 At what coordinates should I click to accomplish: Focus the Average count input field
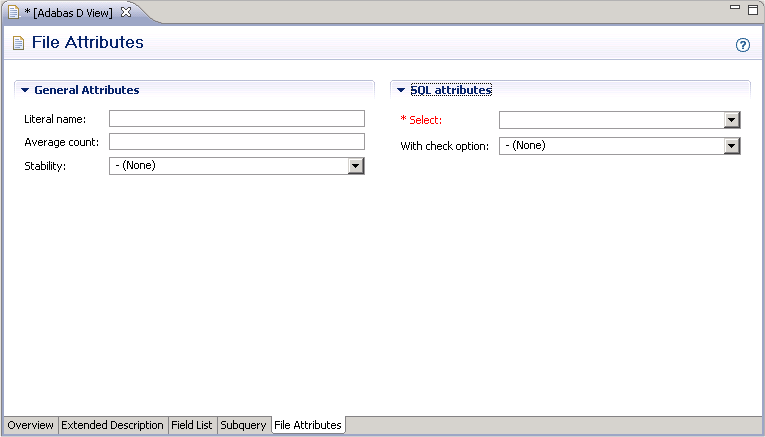click(x=237, y=141)
